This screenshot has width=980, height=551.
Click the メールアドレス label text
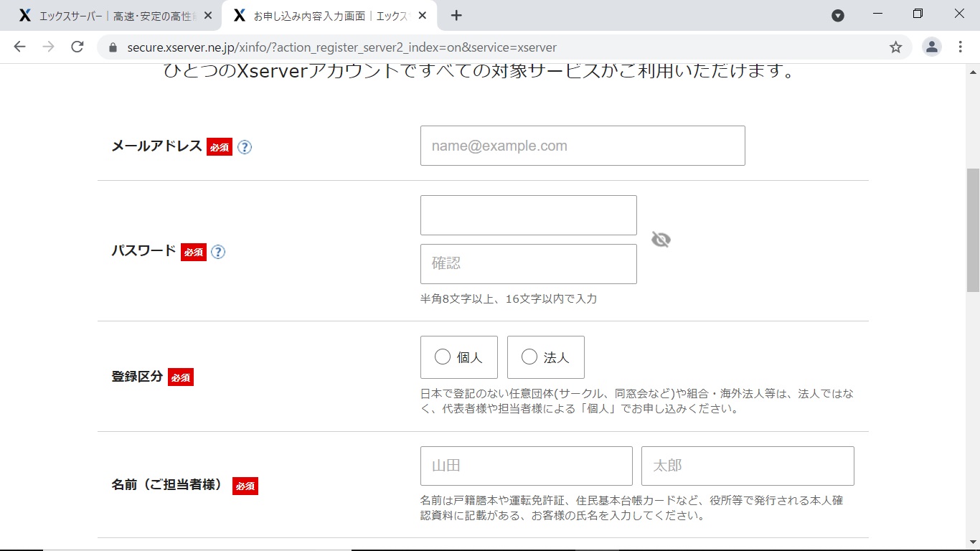pyautogui.click(x=156, y=146)
